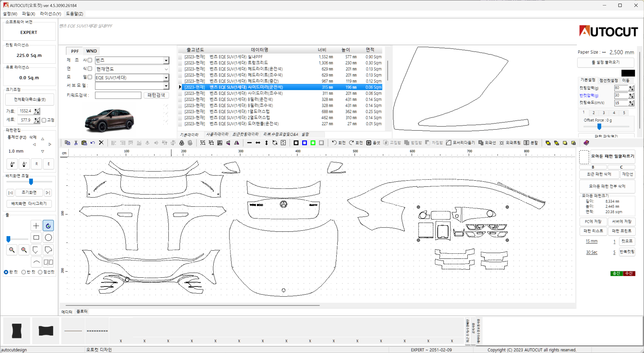This screenshot has height=353, width=644.
Task: Click the add node pen-plus button
Action: (12, 164)
